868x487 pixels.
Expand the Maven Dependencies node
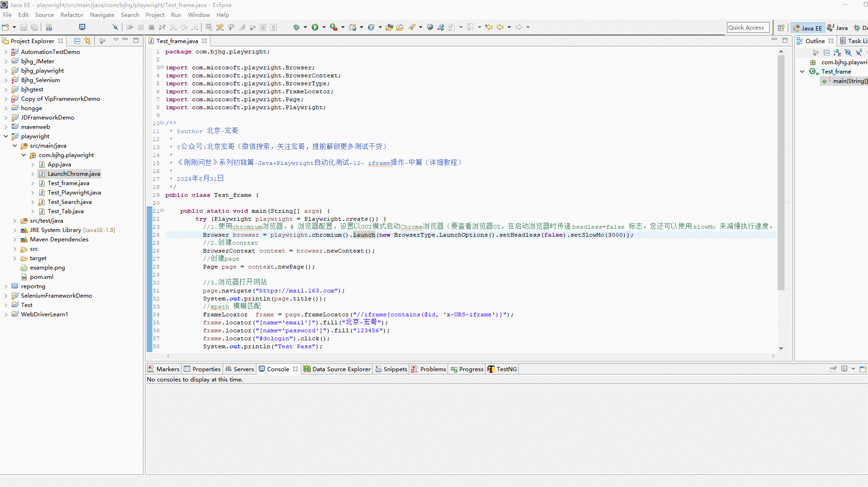click(15, 240)
